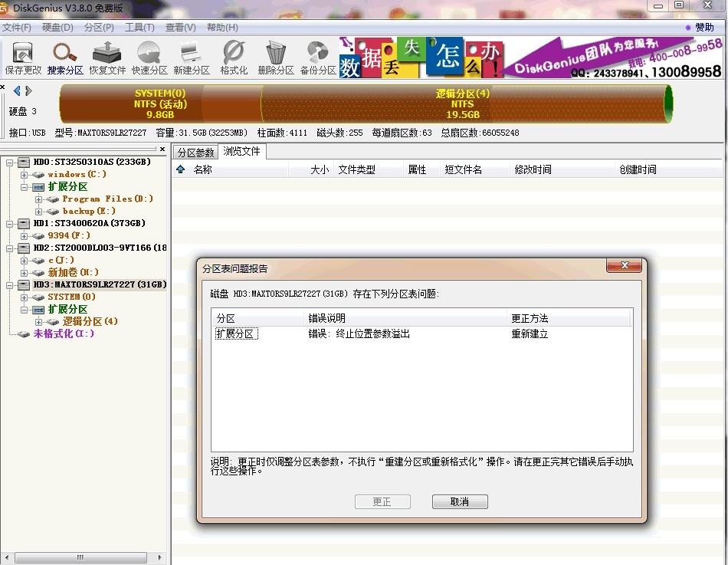Switch to the 分区参数 tab
Image resolution: width=728 pixels, height=565 pixels.
tap(195, 153)
